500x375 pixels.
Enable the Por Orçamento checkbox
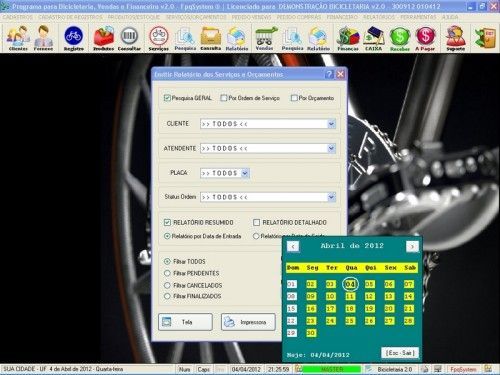[x=294, y=98]
